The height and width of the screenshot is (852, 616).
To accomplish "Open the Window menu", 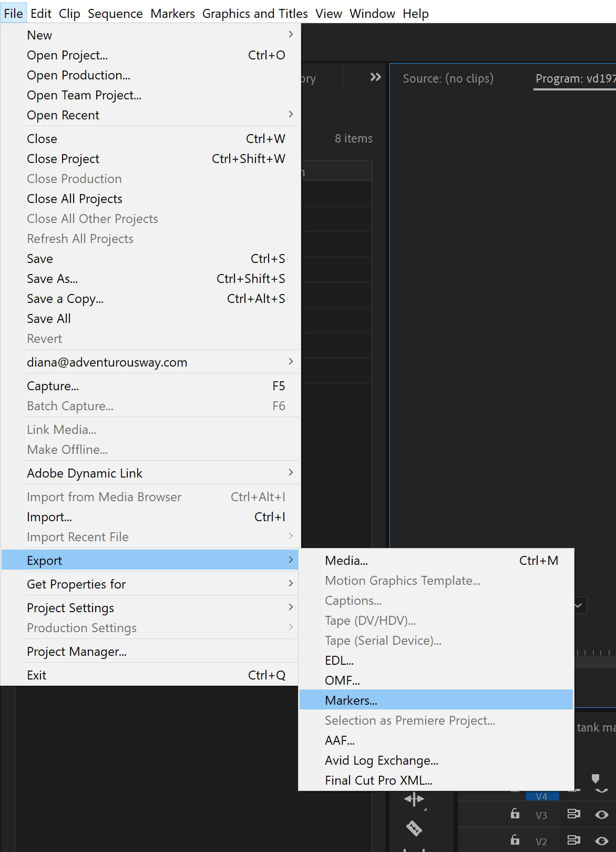I will coord(372,13).
